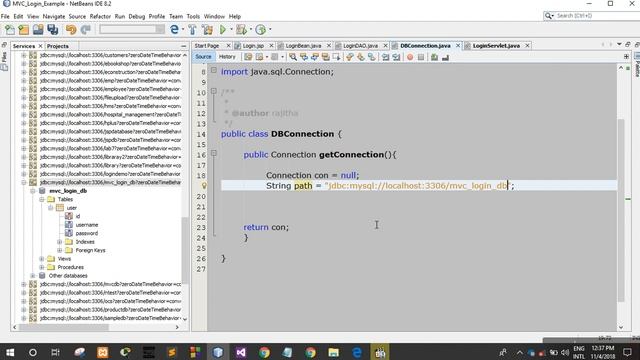Open the run-in-browser dropdown arrow

point(182,29)
